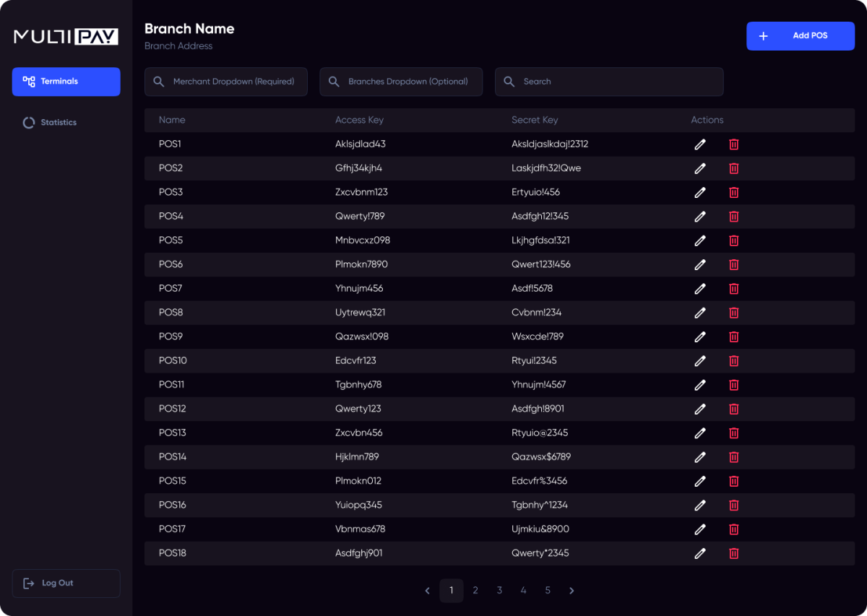867x616 pixels.
Task: Focus the Search input field
Action: tap(609, 82)
